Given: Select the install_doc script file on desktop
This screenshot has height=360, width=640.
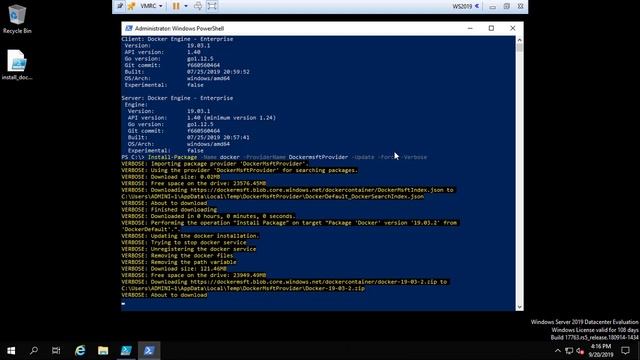Looking at the screenshot, I should pyautogui.click(x=17, y=65).
